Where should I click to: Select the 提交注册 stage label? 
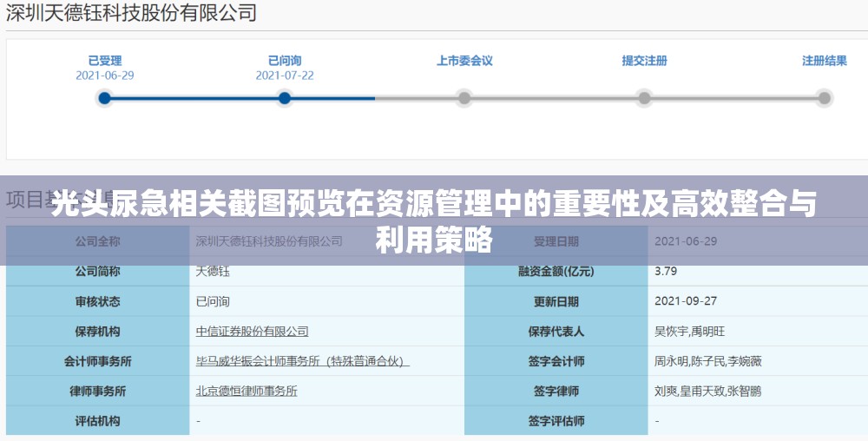pyautogui.click(x=644, y=61)
